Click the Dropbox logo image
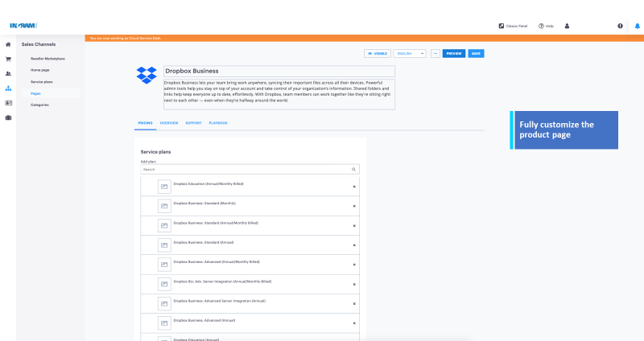 (x=146, y=75)
